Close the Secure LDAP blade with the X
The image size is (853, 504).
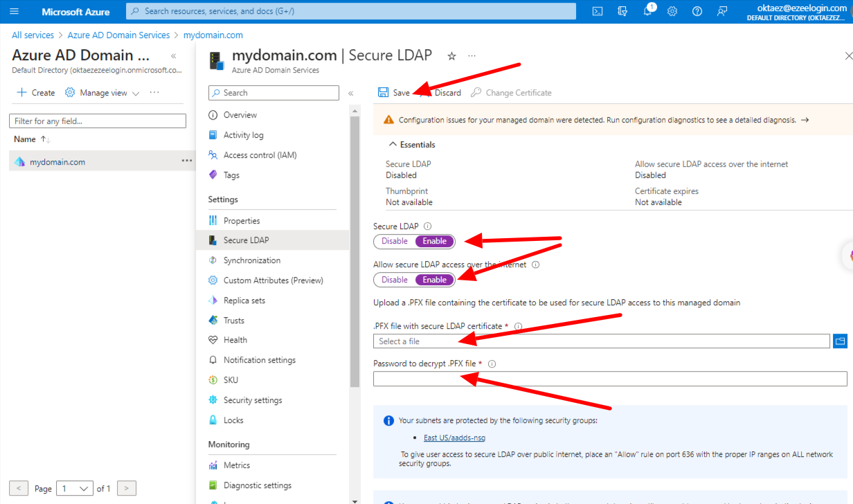point(849,56)
